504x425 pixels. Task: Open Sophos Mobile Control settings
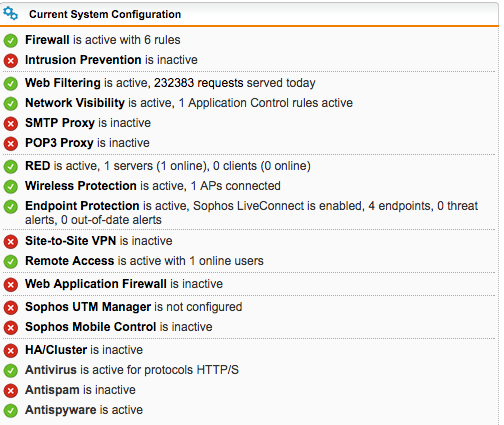coord(90,327)
